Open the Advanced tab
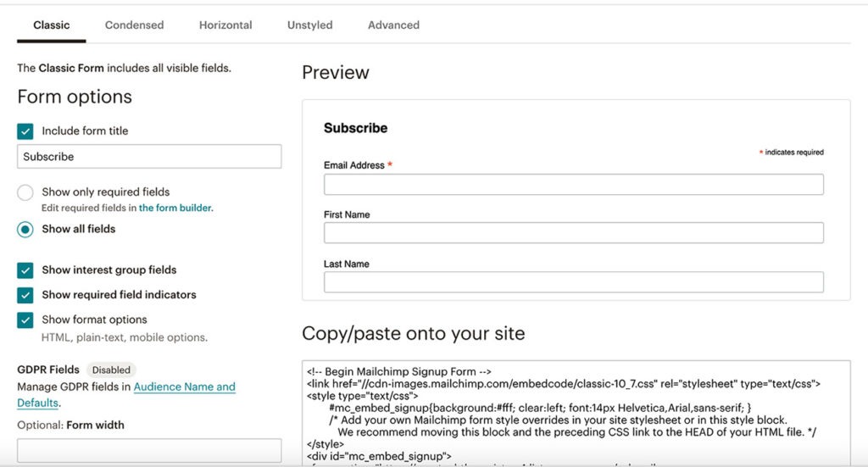Image resolution: width=868 pixels, height=467 pixels. [393, 25]
